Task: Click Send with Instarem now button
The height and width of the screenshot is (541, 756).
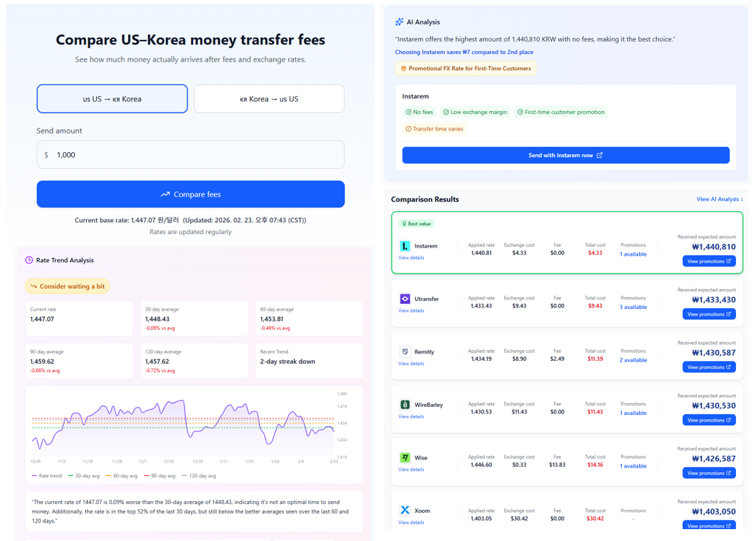Action: click(x=565, y=155)
